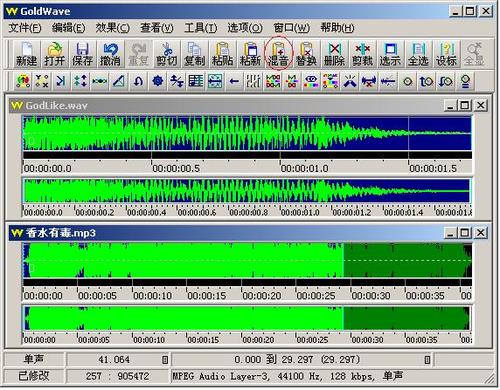500x390 pixels.
Task: Open the 工具(T) menu
Action: tap(201, 28)
